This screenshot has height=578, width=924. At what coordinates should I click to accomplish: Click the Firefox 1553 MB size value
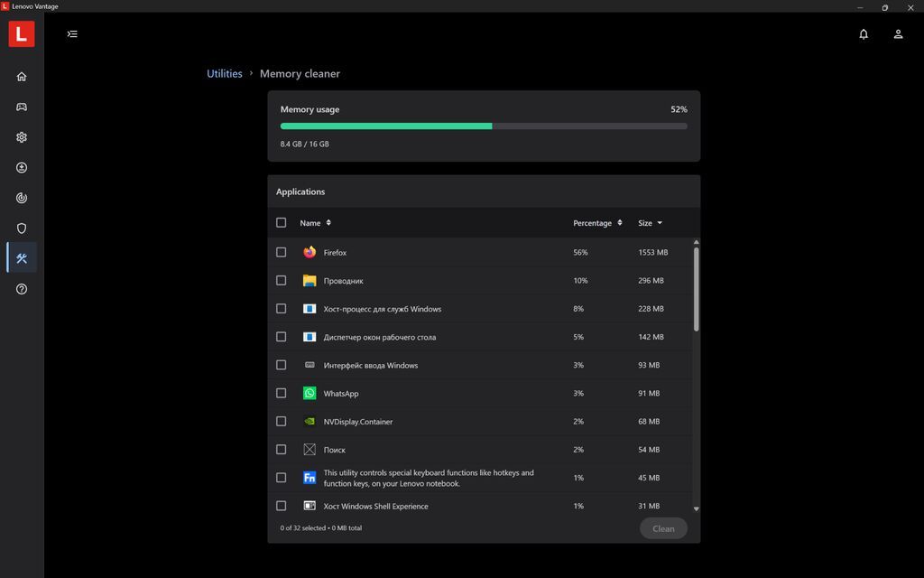(x=653, y=253)
